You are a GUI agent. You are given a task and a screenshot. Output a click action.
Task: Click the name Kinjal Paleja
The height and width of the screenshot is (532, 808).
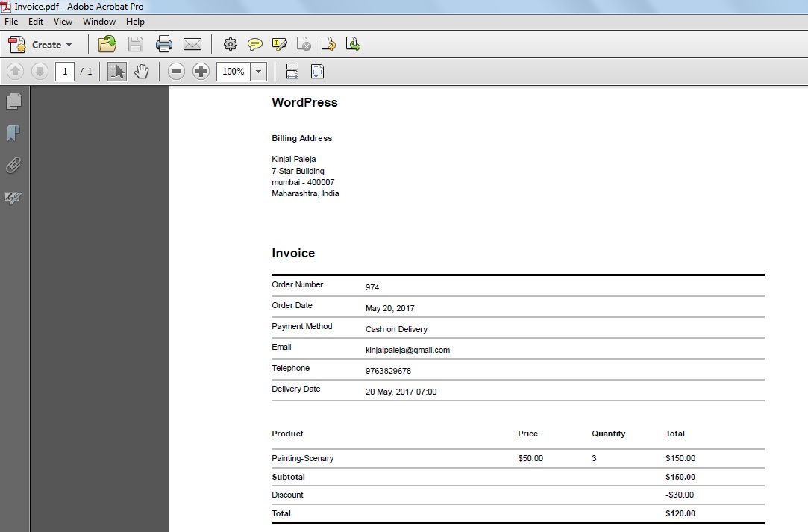pyautogui.click(x=294, y=159)
